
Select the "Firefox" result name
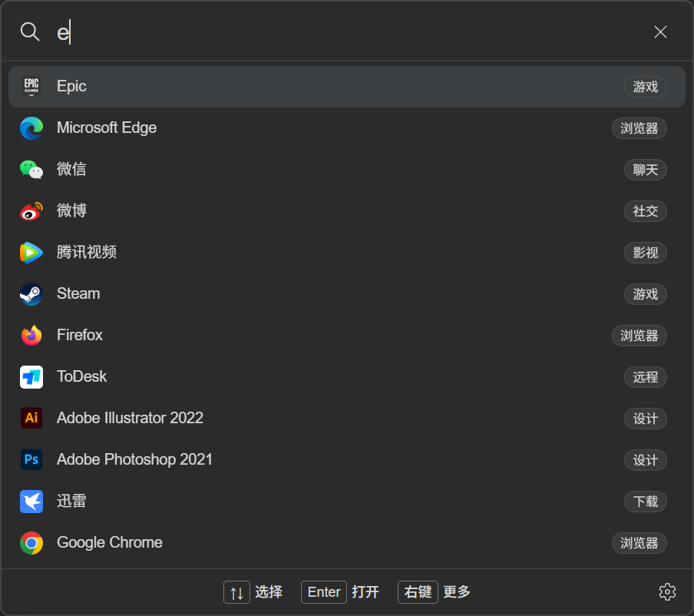tap(80, 335)
